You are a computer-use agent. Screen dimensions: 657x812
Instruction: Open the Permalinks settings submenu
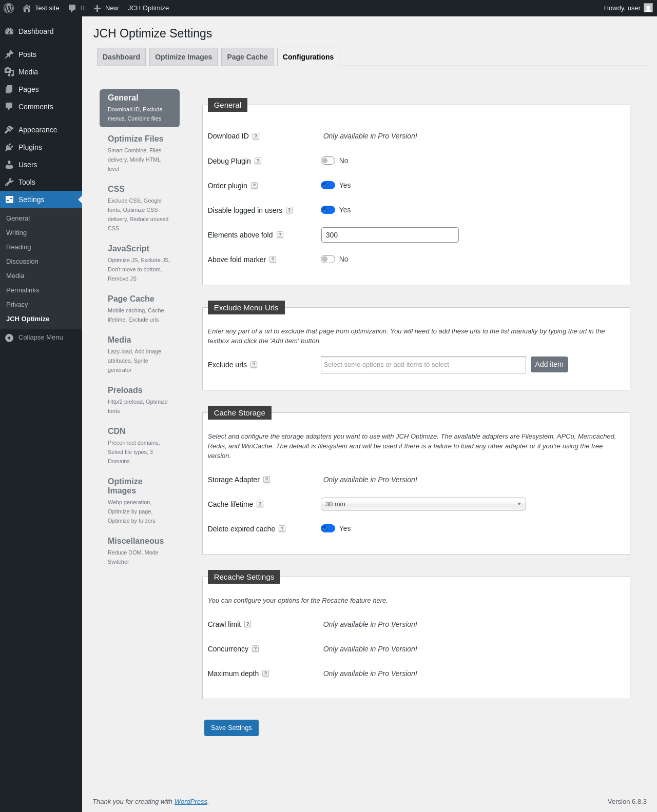[23, 290]
